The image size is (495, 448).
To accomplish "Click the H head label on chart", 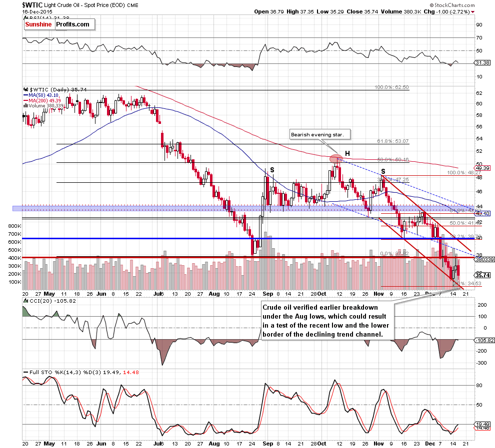I will [347, 153].
